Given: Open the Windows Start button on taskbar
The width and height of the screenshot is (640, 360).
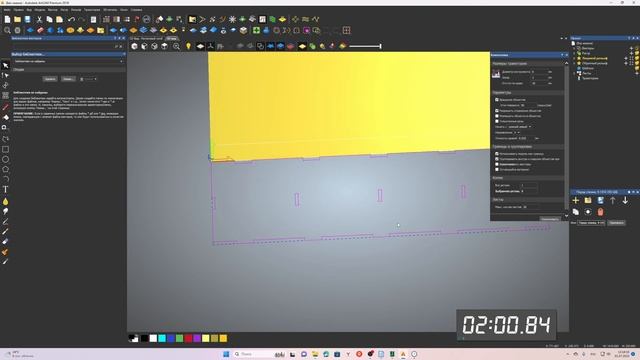Looking at the screenshot, I should click(x=226, y=354).
